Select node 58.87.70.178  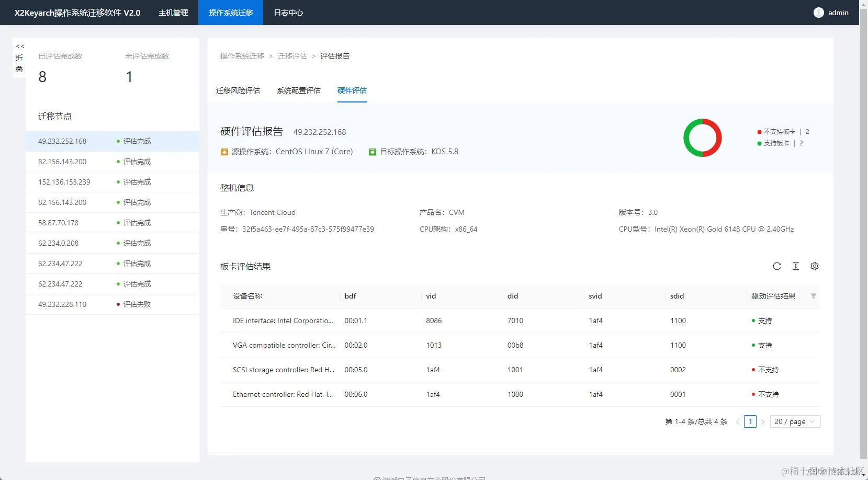coord(112,223)
